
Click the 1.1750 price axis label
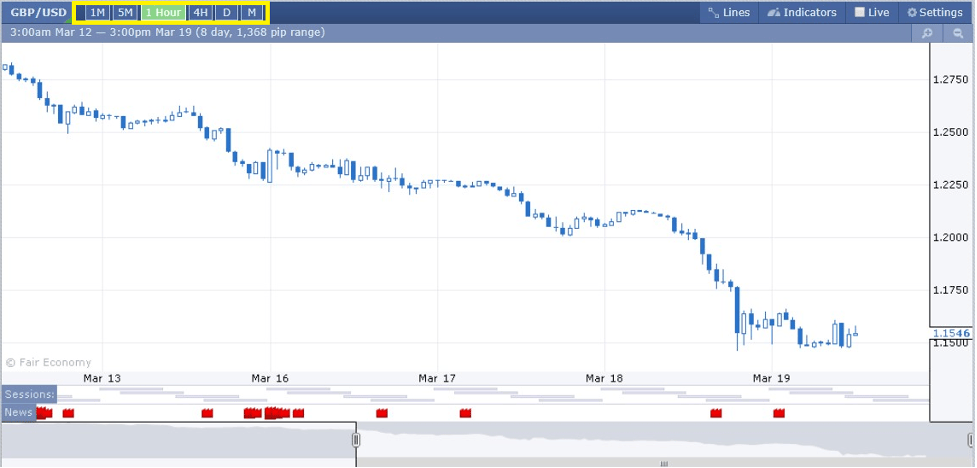click(951, 290)
